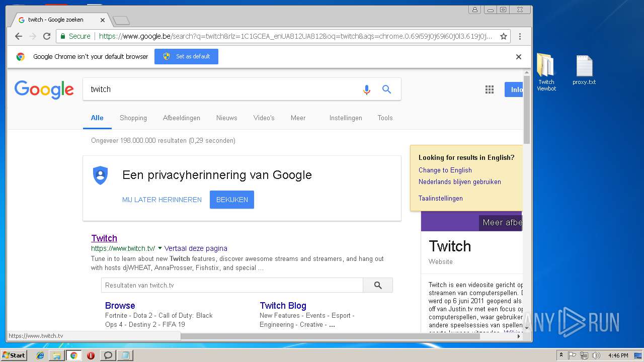Reload the page with refresh icon

tap(47, 36)
